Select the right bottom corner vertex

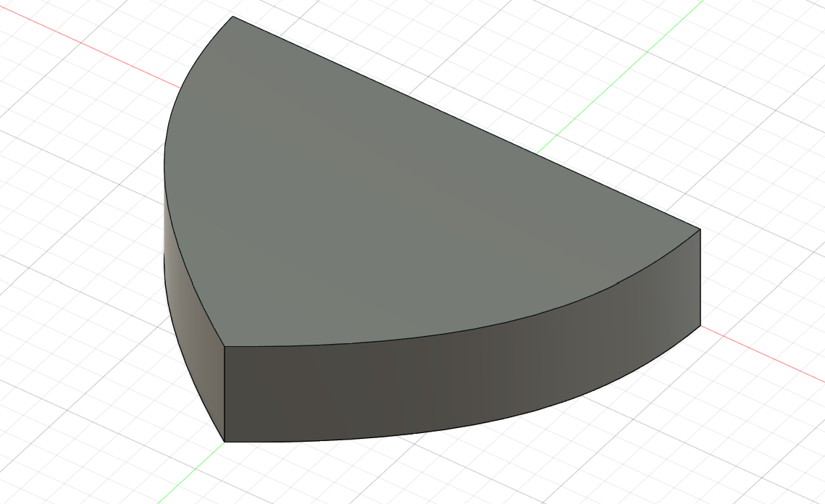(x=700, y=325)
